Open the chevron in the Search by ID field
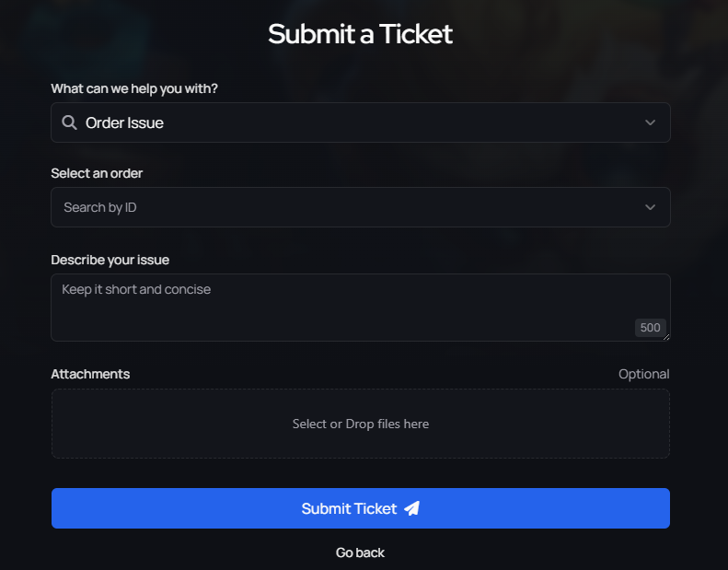This screenshot has height=570, width=728. [651, 207]
